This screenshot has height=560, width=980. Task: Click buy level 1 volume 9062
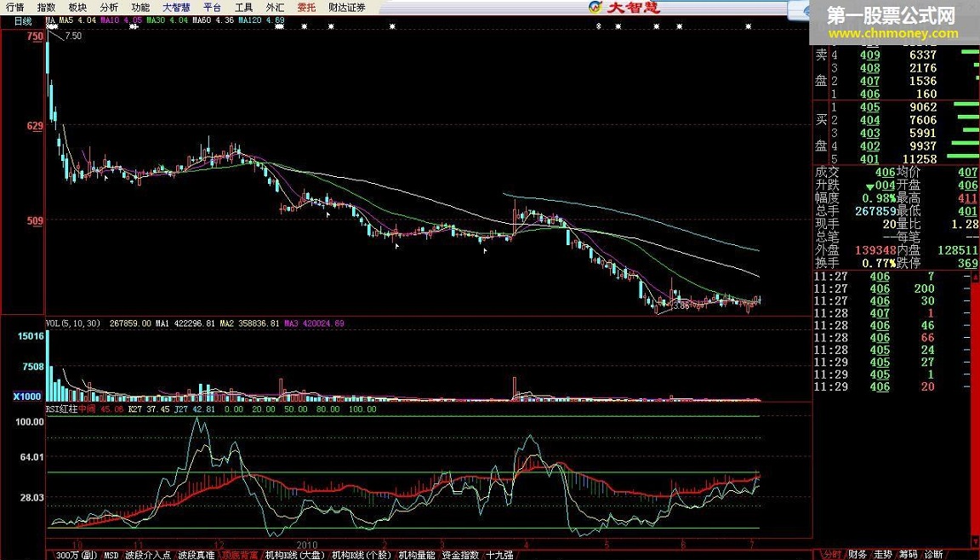pos(923,107)
